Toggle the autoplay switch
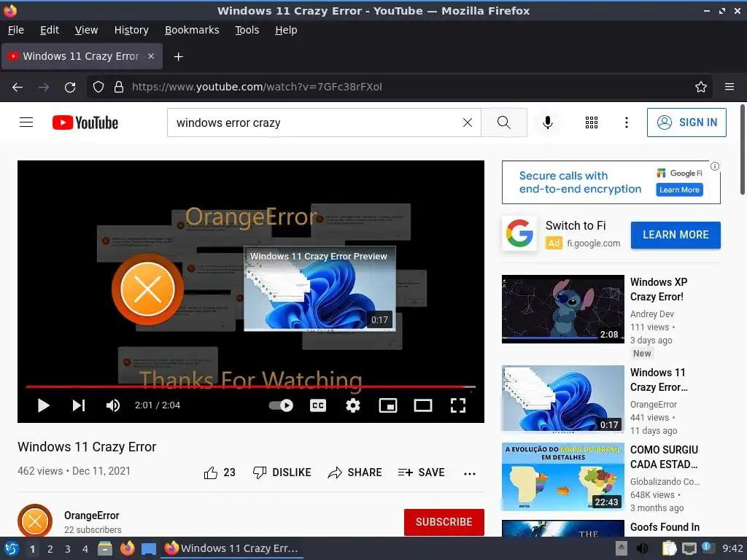Screen dimensions: 747x560 coord(281,405)
